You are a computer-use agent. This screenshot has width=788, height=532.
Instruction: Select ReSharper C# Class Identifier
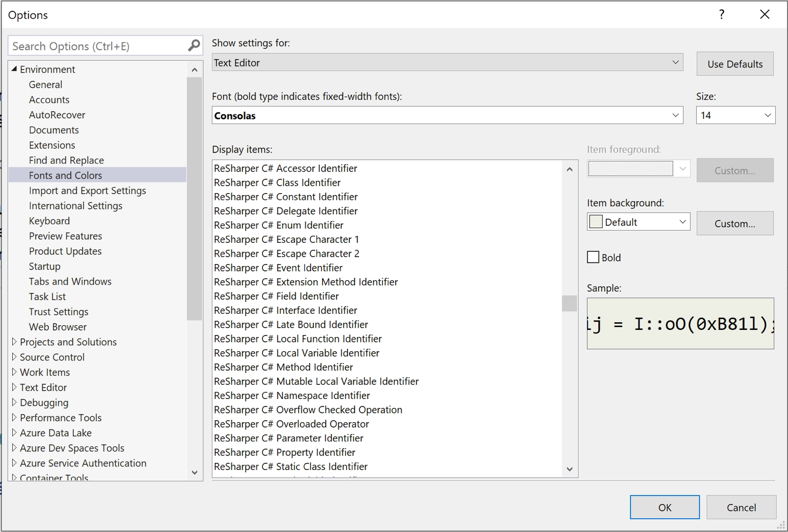277,183
